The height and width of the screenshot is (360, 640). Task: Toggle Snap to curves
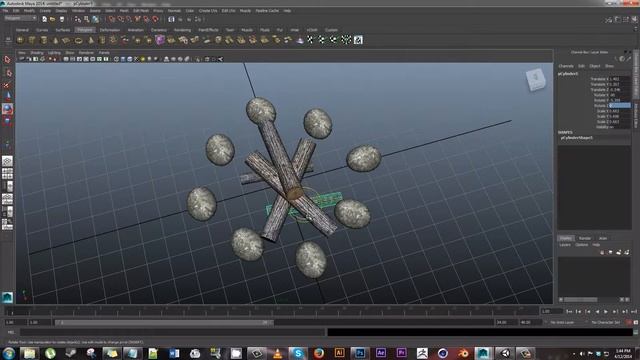tap(121, 19)
